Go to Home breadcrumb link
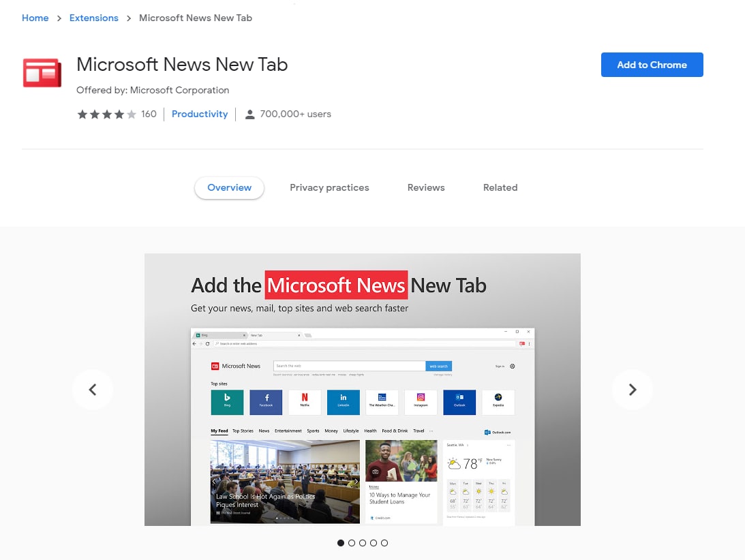745x560 pixels. pos(35,18)
